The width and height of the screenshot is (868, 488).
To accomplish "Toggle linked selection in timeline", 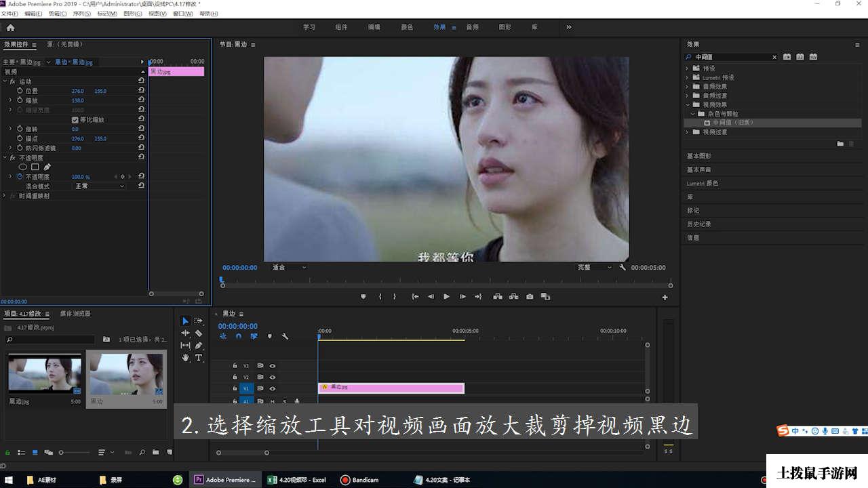I will [x=254, y=336].
